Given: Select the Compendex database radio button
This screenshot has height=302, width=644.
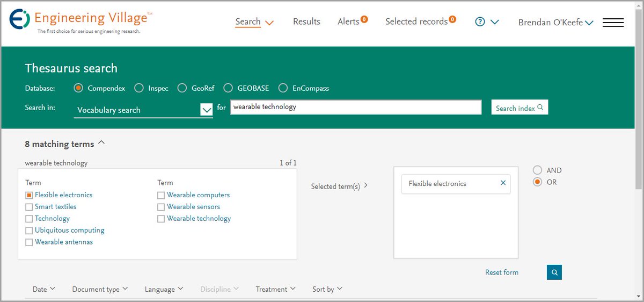Looking at the screenshot, I should pos(78,88).
